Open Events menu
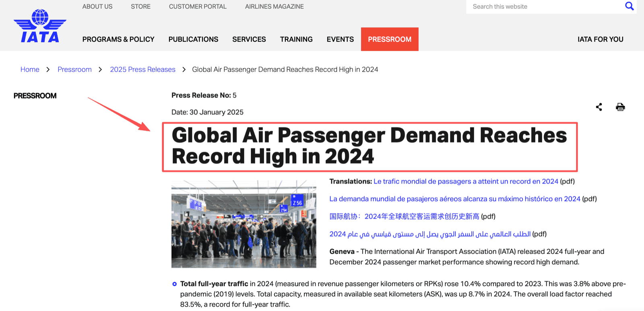 (x=340, y=39)
